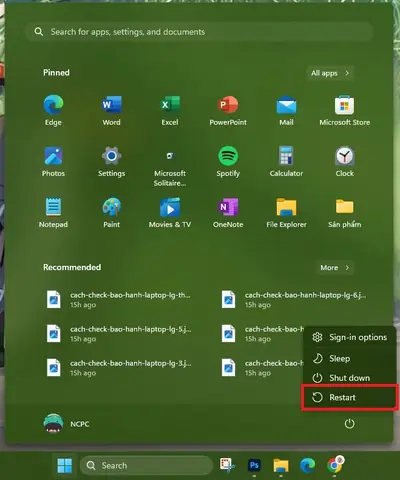Open the NCPC user account menu
The height and width of the screenshot is (480, 400).
tap(67, 424)
